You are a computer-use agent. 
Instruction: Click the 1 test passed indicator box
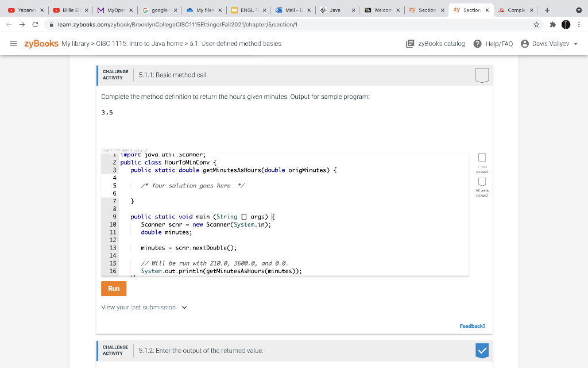[482, 158]
